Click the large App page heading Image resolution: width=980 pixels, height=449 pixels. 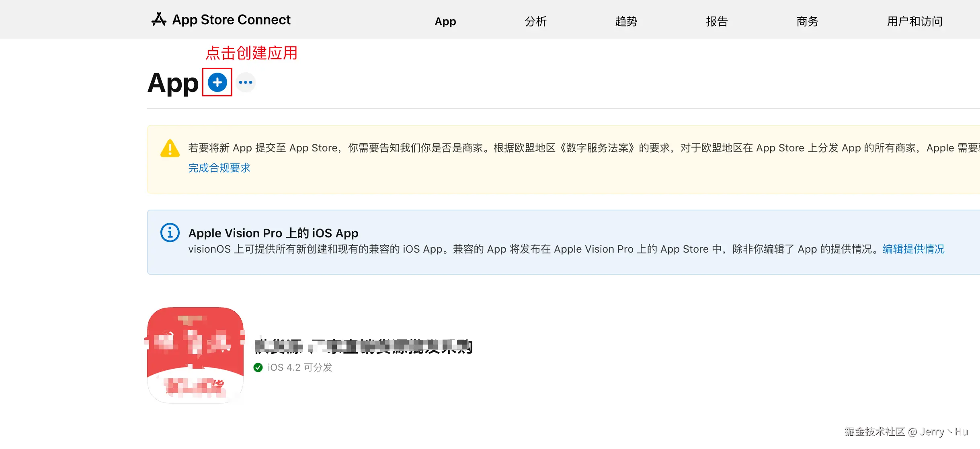[x=173, y=83]
